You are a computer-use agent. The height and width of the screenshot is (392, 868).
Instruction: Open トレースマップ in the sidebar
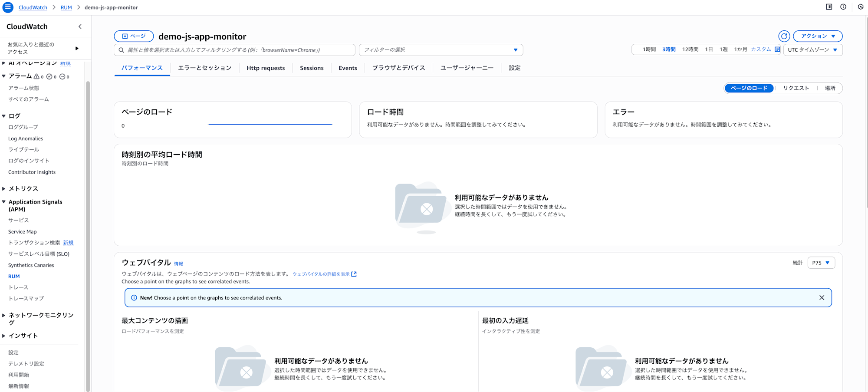pyautogui.click(x=26, y=299)
